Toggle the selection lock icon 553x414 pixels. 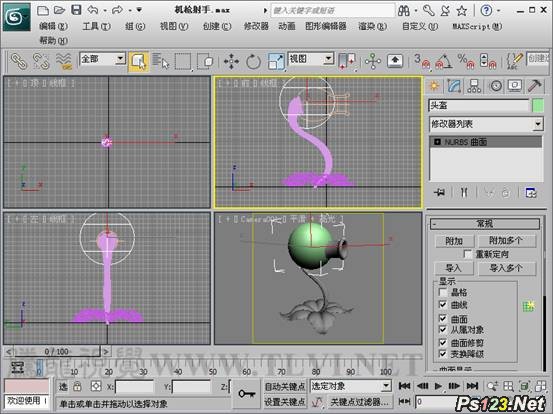pyautogui.click(x=77, y=386)
